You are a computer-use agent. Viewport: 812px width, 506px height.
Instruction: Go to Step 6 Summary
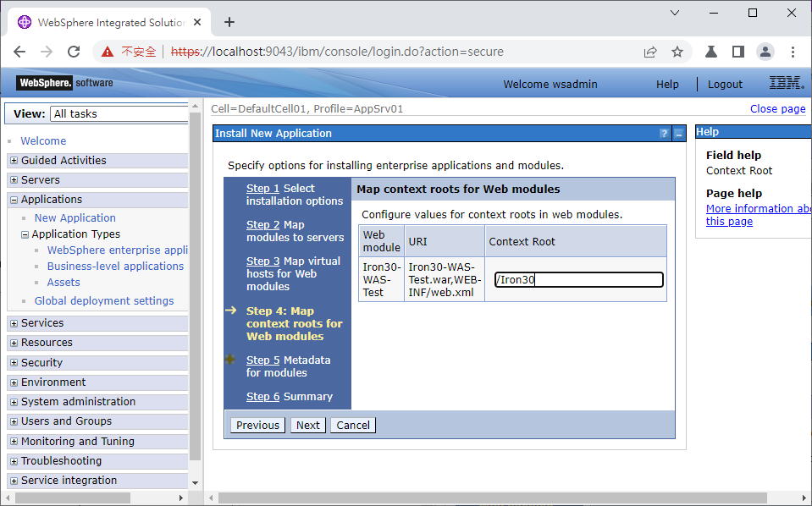[262, 396]
